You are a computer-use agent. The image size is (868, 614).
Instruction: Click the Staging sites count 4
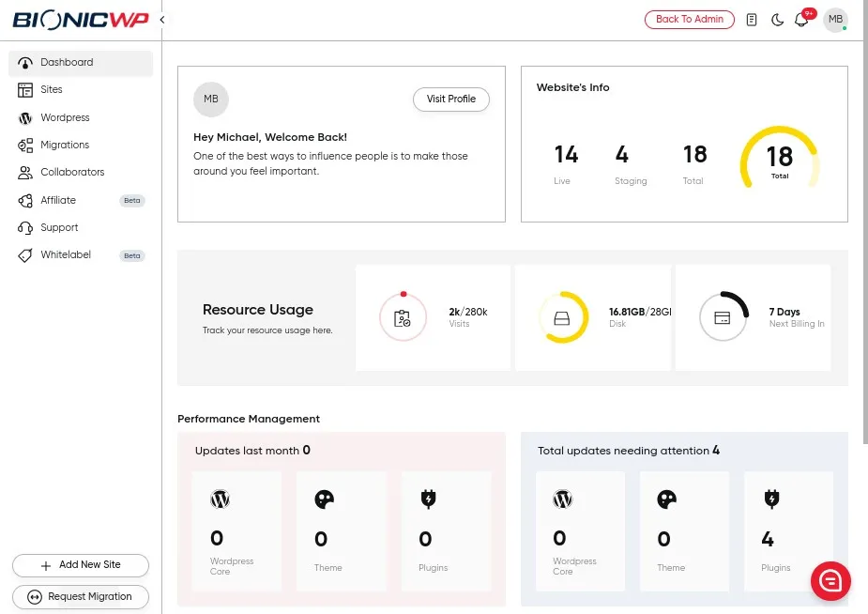click(x=622, y=155)
